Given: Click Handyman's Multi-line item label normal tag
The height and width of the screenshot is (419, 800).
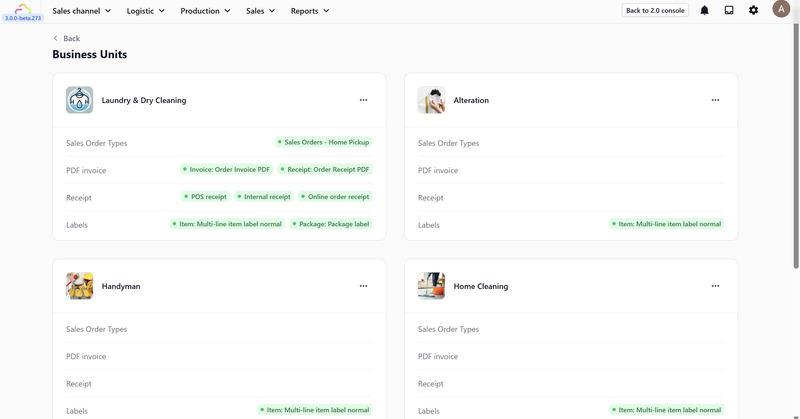Looking at the screenshot, I should tap(315, 410).
